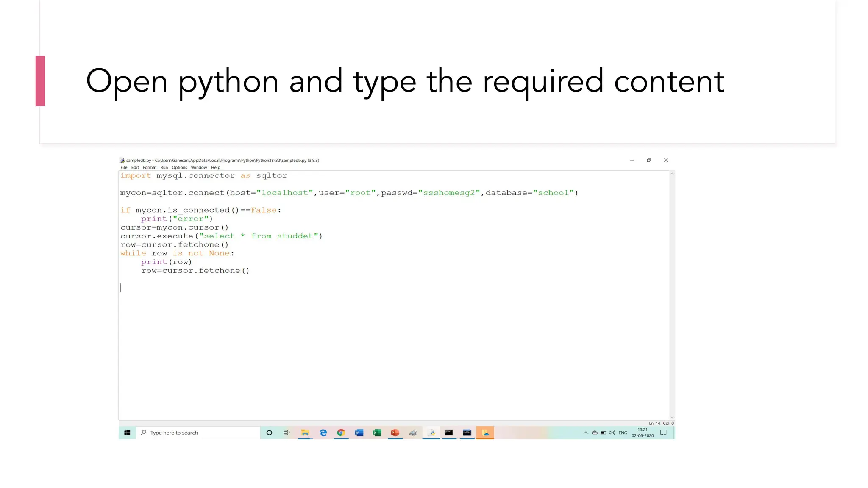
Task: Restore down the sampledb.py window
Action: point(649,160)
